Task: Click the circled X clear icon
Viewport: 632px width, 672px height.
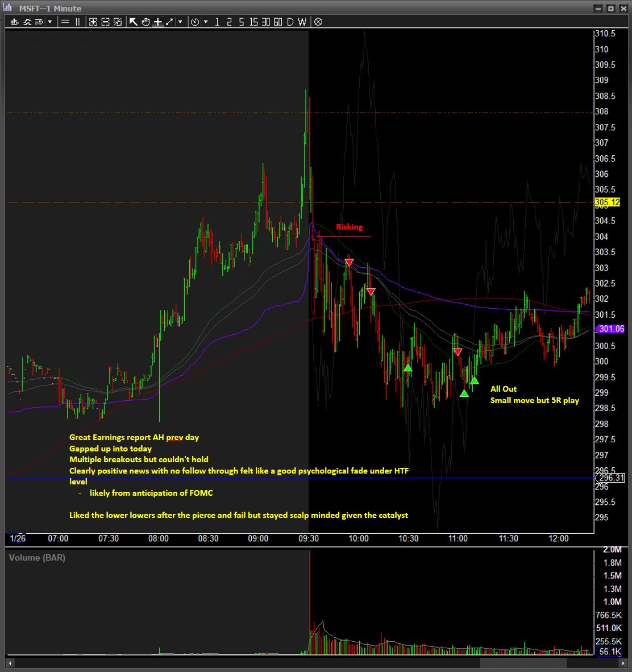Action: (318, 22)
